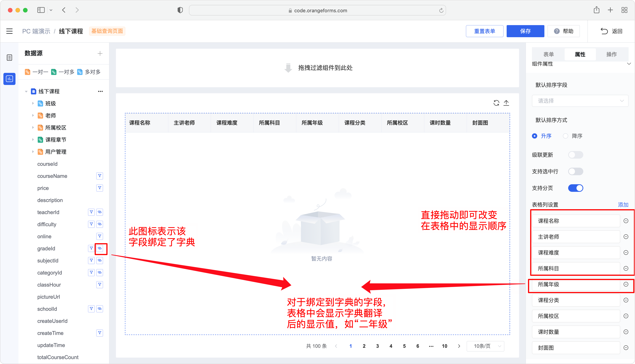Click the Safari share icon

coord(596,10)
